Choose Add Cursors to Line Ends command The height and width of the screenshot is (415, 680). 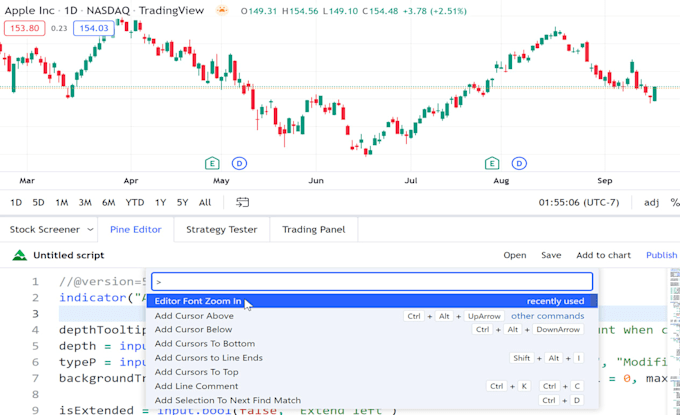(372, 358)
